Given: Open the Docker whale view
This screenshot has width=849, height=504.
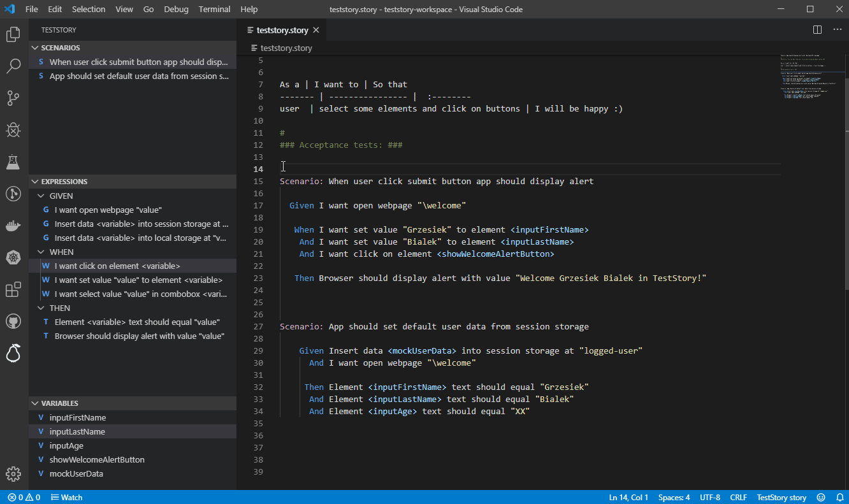Looking at the screenshot, I should tap(13, 226).
